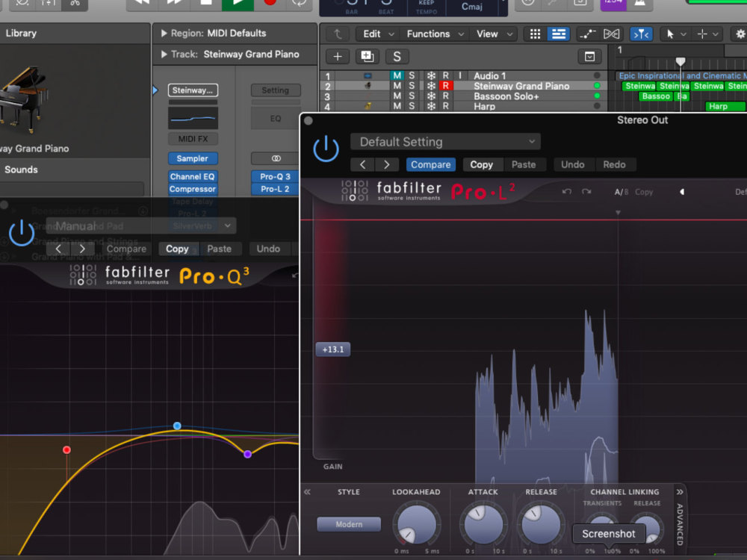
Task: Open the Functions menu
Action: click(x=435, y=34)
